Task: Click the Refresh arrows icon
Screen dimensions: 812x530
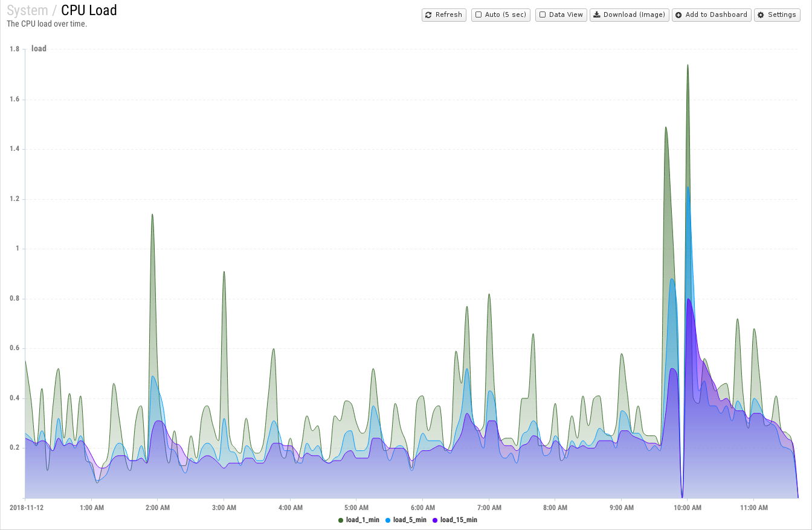Action: 428,15
